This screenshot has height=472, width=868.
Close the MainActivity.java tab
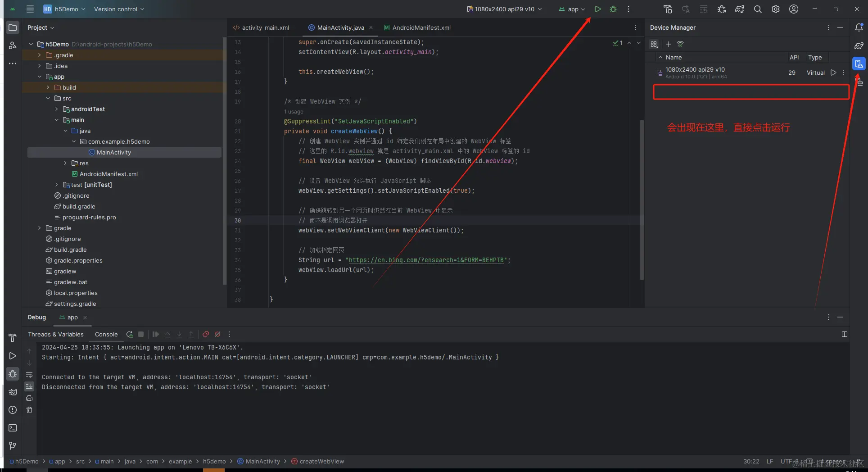[x=371, y=27]
